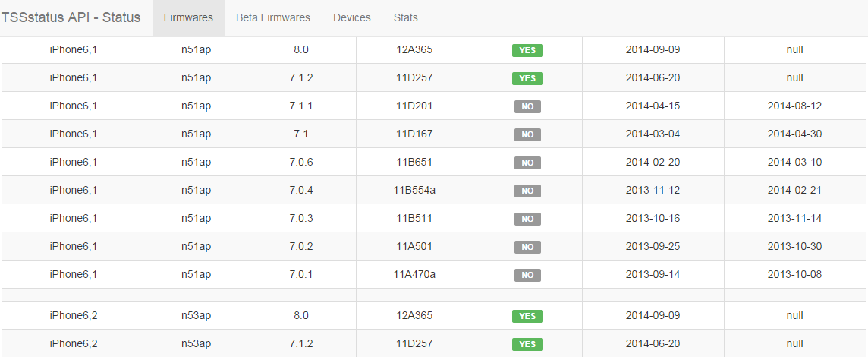
Task: Switch to the Beta Firmwares tab
Action: pyautogui.click(x=273, y=17)
